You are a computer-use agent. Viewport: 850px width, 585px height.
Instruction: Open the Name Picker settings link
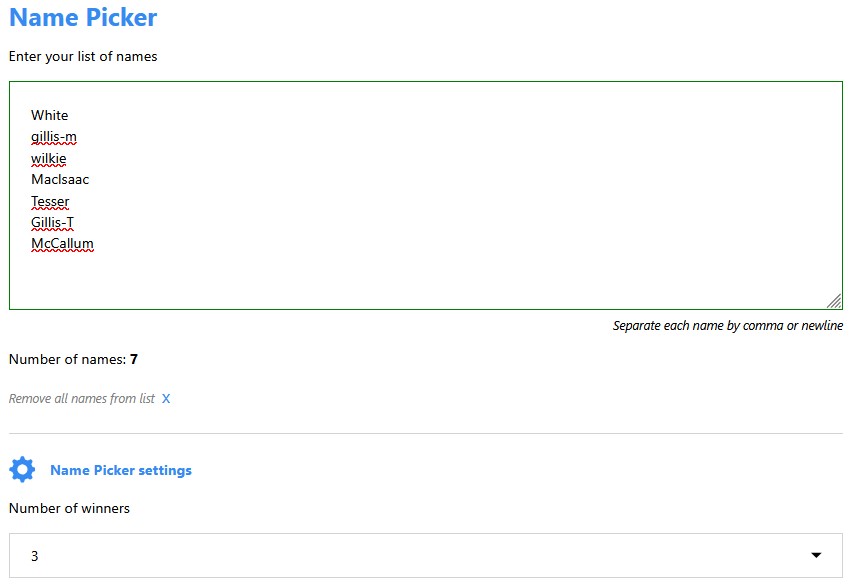(121, 470)
